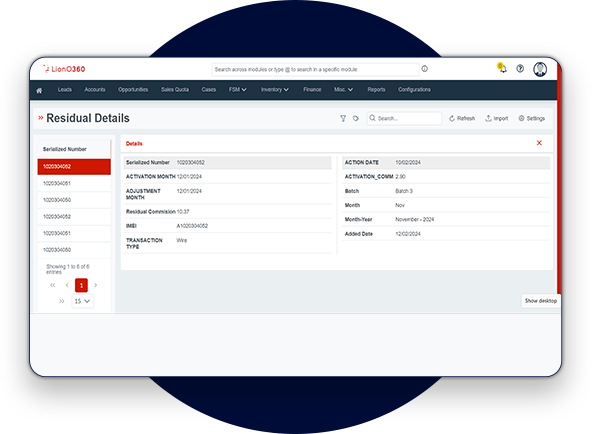Expand the FSM menu

pyautogui.click(x=237, y=90)
